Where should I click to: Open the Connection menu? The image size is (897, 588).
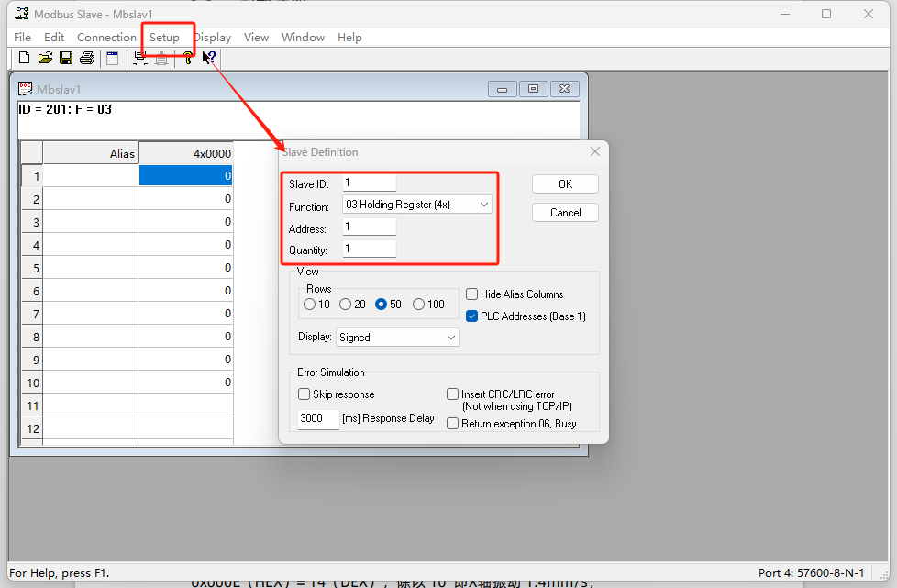click(x=106, y=38)
